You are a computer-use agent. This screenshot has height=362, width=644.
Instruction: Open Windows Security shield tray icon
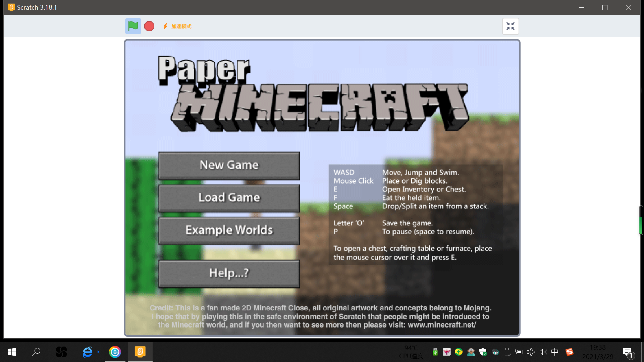[x=483, y=352]
